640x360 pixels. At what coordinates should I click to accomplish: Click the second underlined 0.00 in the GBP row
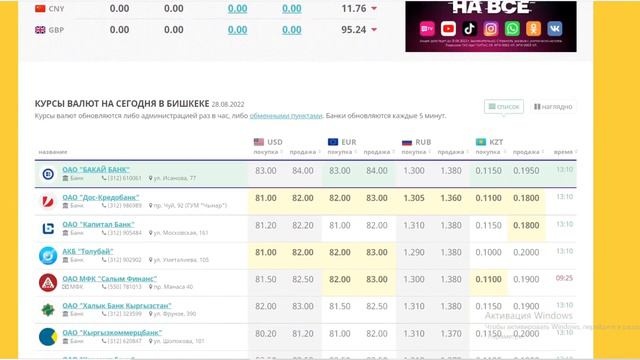point(292,30)
